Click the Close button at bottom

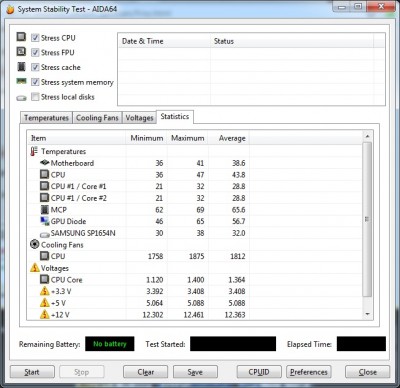(x=367, y=372)
